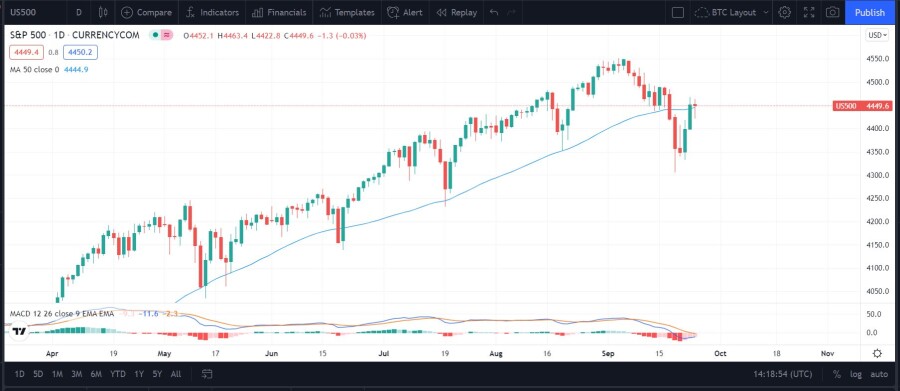Set range to 1Y
The image size is (900, 391).
(x=139, y=374)
